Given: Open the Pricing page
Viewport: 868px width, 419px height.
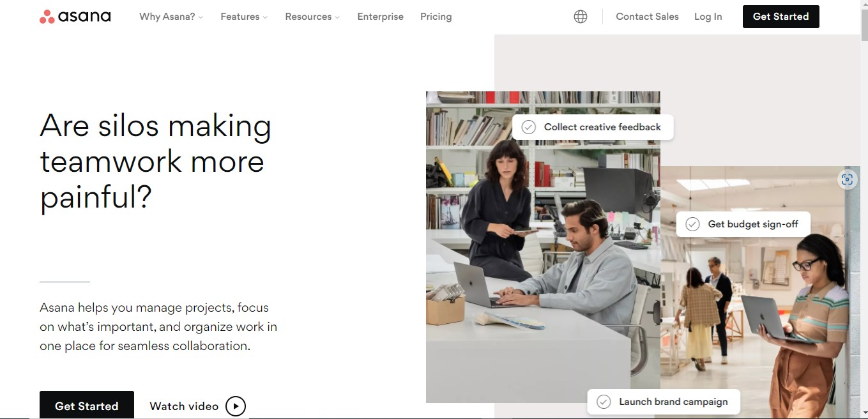Looking at the screenshot, I should [436, 17].
